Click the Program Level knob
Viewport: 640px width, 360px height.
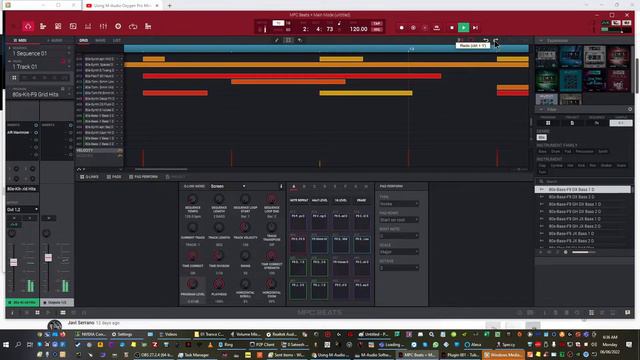click(192, 284)
